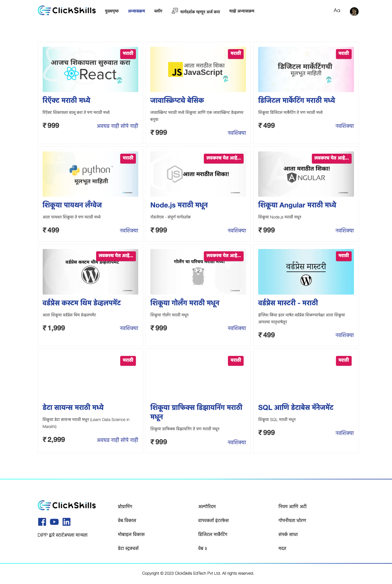This screenshot has width=392, height=584.
Task: Click the मराठी badge on the React card
Action: (128, 54)
